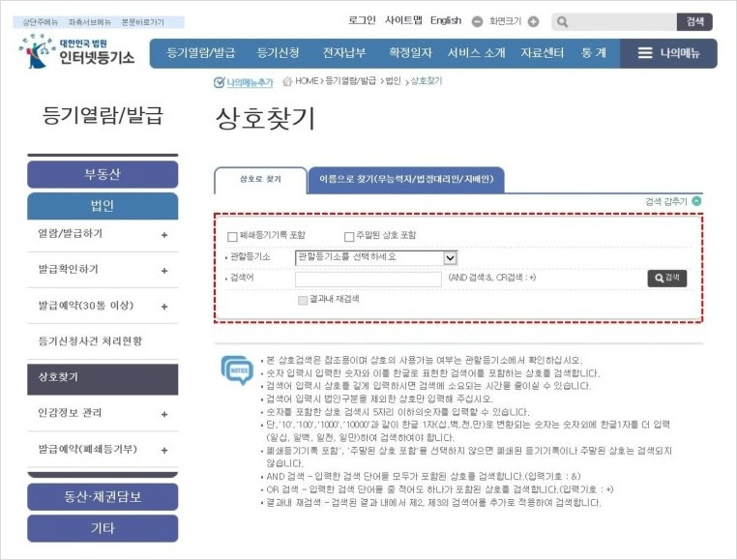
Task: Click 본문바로가기 skip link
Action: click(x=143, y=22)
